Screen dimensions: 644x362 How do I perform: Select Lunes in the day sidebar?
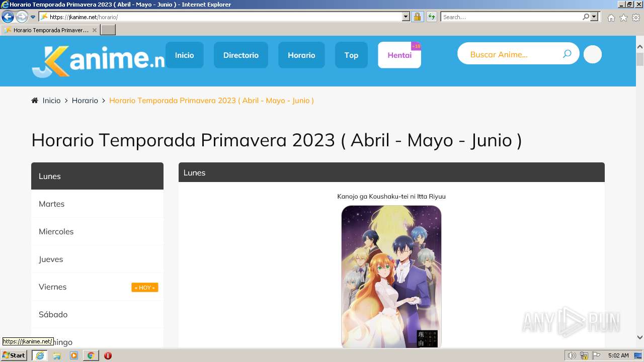tap(97, 176)
